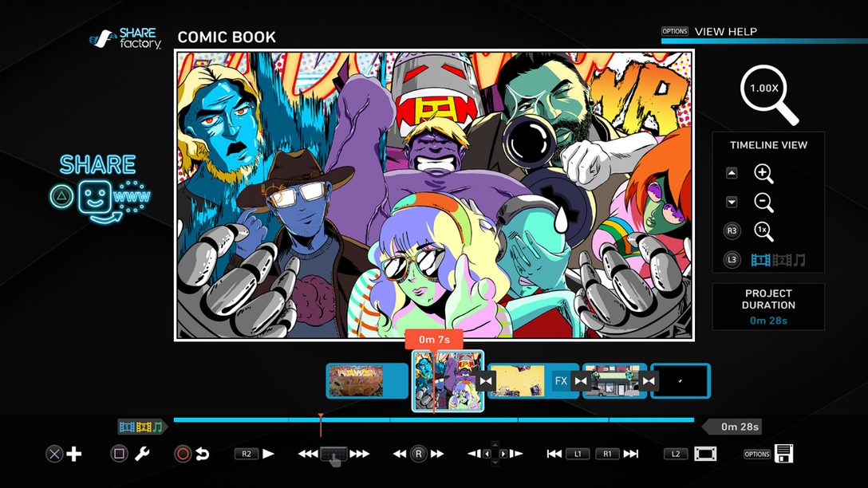Screen dimensions: 868x488
Task: Click the plus add icon
Action: 74,455
